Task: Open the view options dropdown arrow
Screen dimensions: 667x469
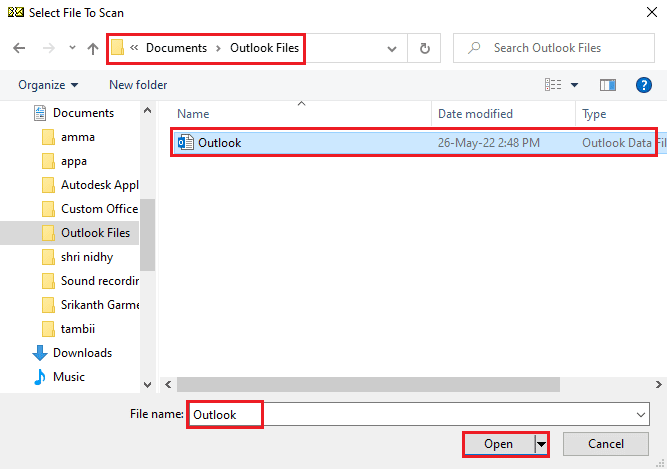Action: (x=574, y=85)
